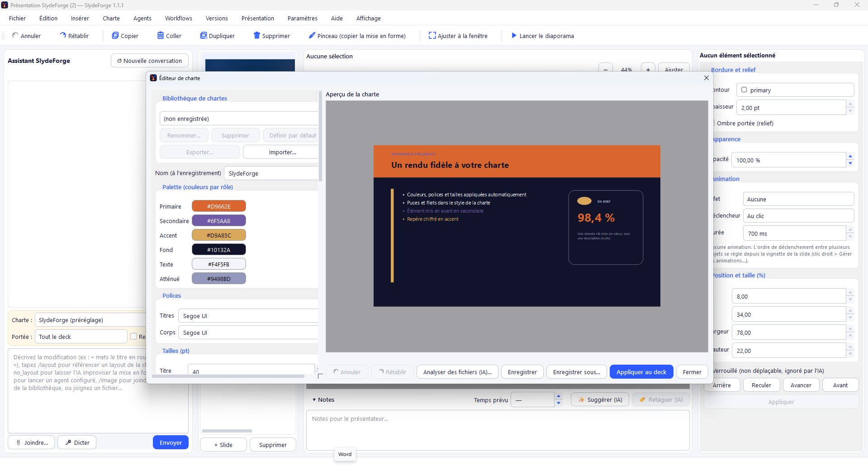Launch the slideshow with Lancer le diaporama
This screenshot has height=466, width=868.
pos(542,36)
